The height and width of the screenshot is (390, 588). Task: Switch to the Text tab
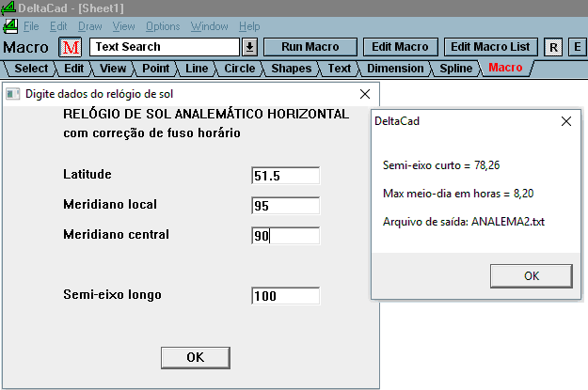pyautogui.click(x=340, y=69)
